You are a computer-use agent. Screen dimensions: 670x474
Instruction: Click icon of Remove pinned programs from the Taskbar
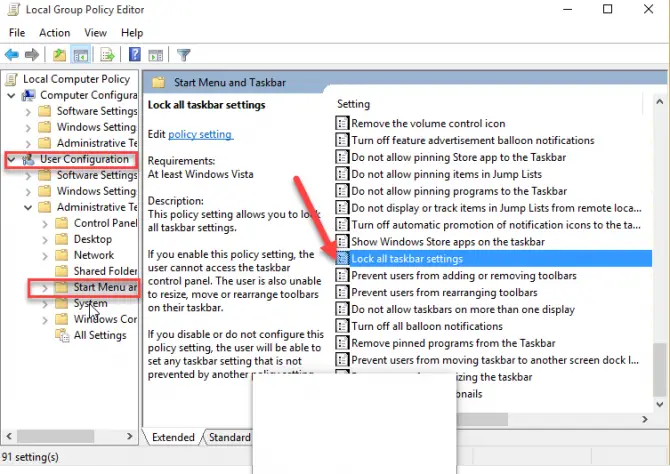coord(342,343)
